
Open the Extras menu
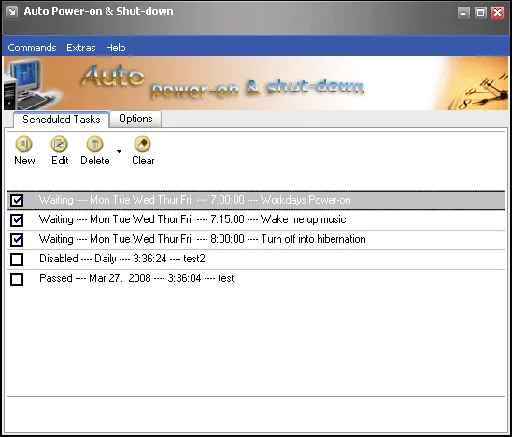click(x=81, y=47)
